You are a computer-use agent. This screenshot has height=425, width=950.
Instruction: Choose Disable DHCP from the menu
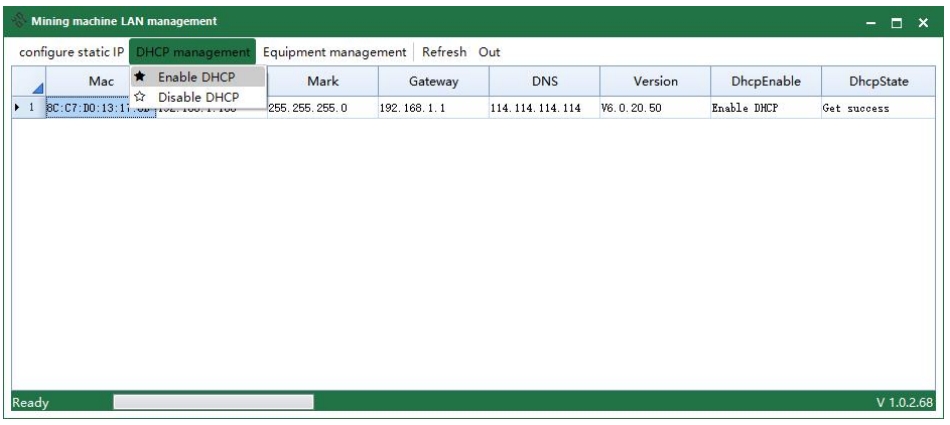[198, 97]
